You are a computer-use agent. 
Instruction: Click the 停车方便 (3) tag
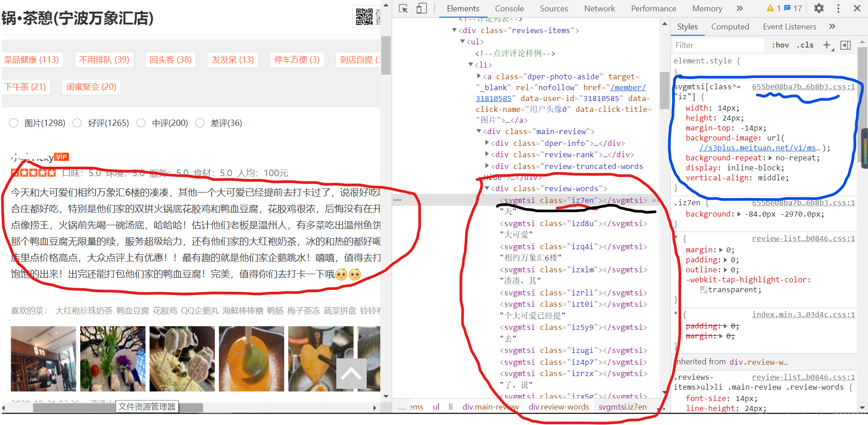[297, 59]
